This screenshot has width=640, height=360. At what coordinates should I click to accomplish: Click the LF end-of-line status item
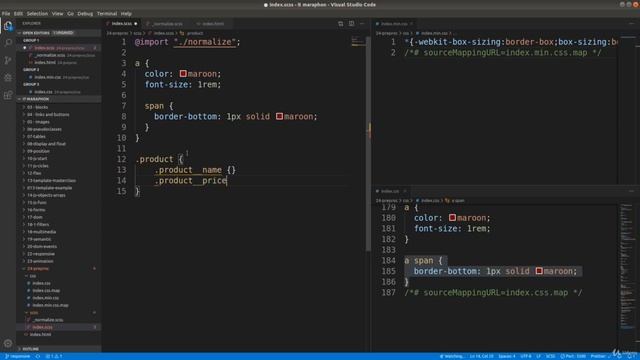pyautogui.click(x=538, y=356)
